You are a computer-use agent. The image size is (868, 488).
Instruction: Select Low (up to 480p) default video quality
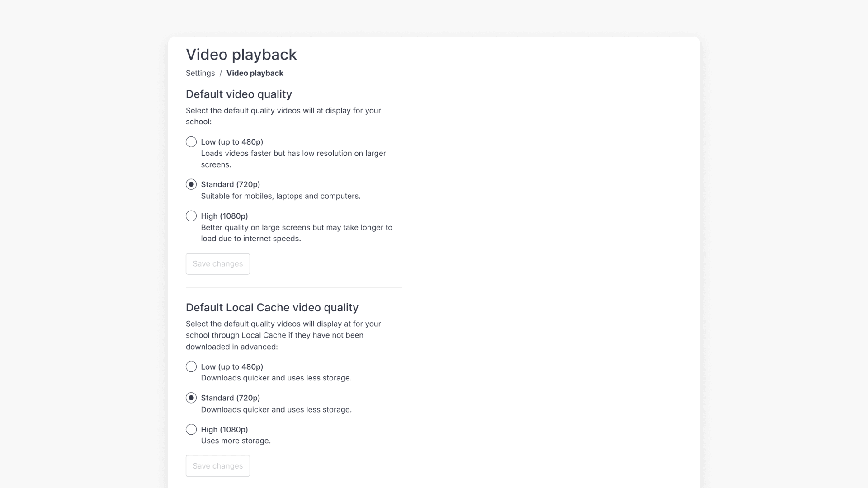click(191, 141)
